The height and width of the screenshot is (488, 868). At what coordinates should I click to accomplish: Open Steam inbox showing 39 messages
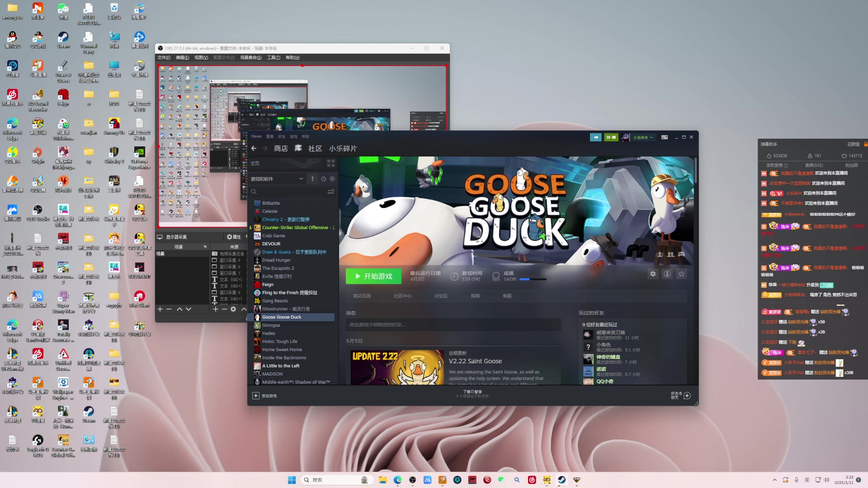coord(611,137)
